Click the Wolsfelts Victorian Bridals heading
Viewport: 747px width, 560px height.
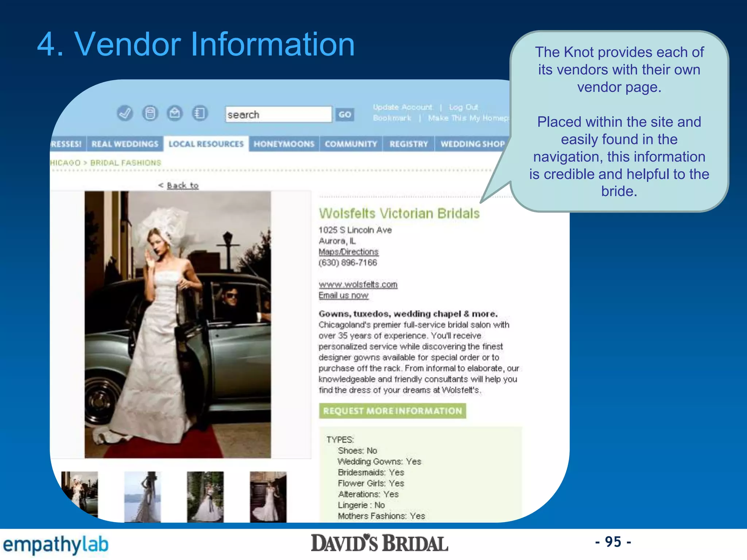(399, 213)
